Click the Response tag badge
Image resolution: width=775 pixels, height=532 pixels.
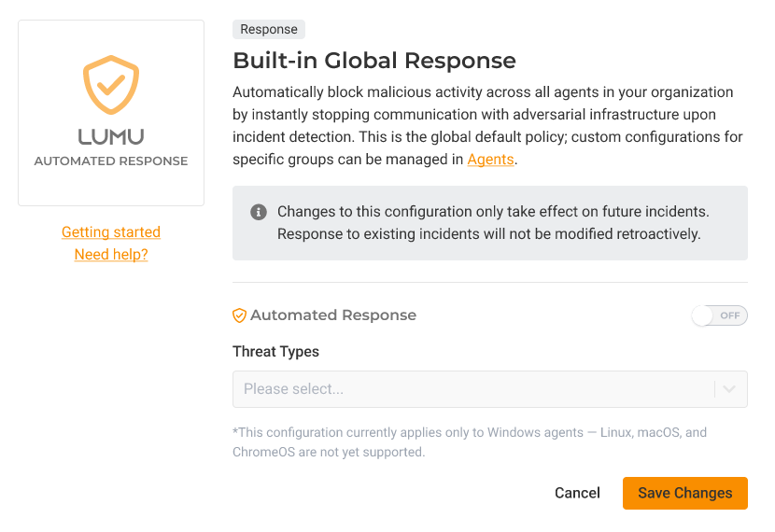tap(269, 30)
